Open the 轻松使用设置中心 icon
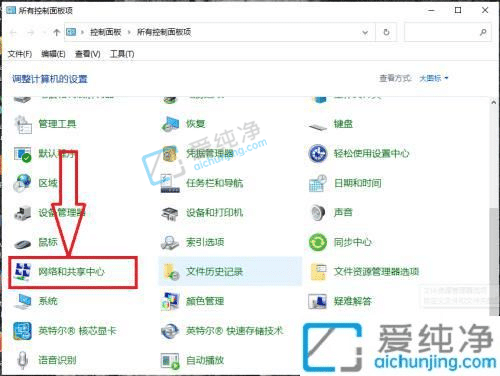The height and width of the screenshot is (376, 500). (318, 154)
